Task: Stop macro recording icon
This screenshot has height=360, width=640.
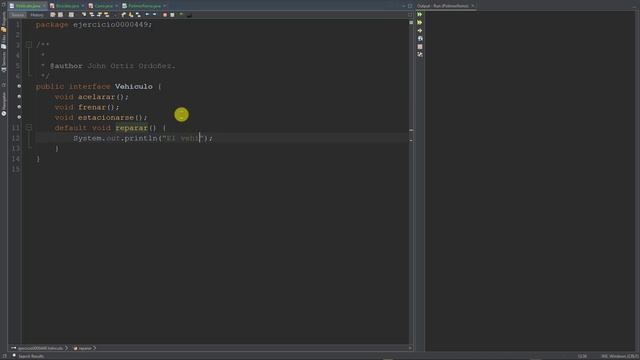Action: pyautogui.click(x=172, y=15)
